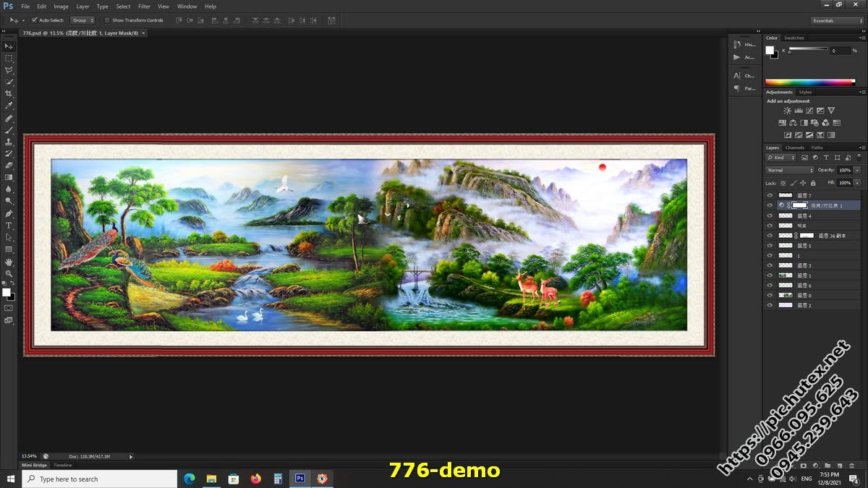The width and height of the screenshot is (868, 488).
Task: Select the Blur tool
Action: (9, 189)
